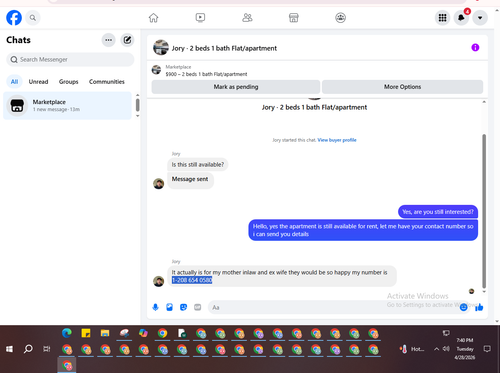Open File Explorer from taskbar

[x=105, y=333]
